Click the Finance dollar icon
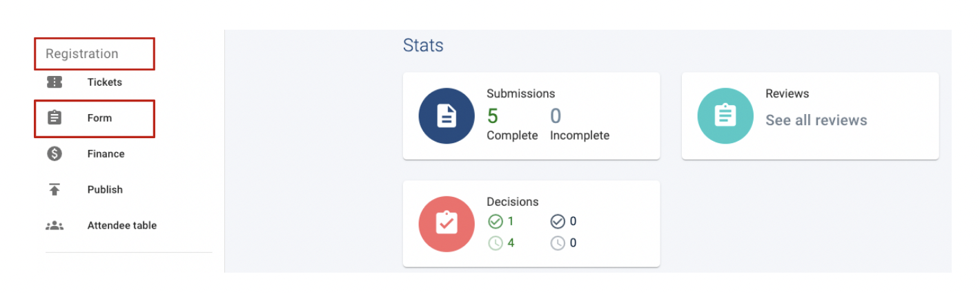 55,154
